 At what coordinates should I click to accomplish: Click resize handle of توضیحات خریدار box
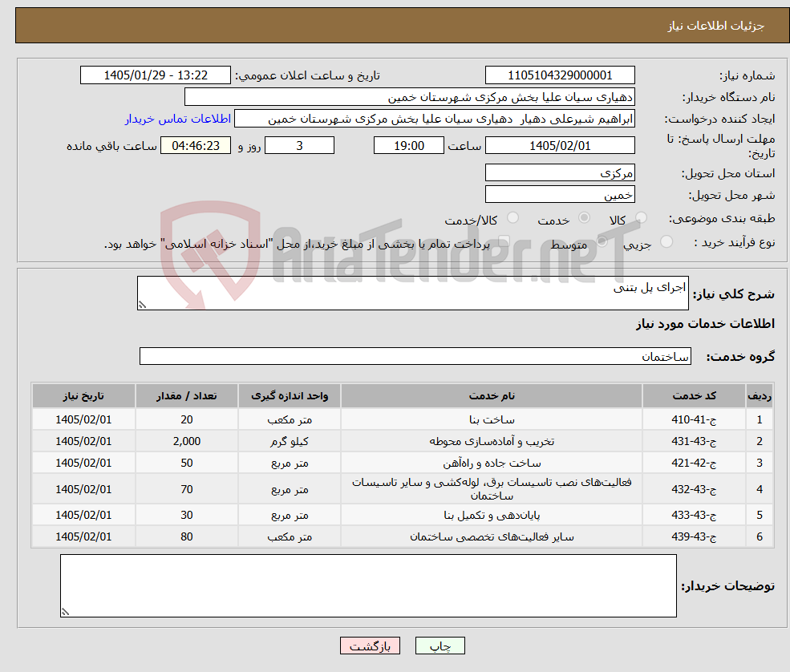click(x=65, y=612)
